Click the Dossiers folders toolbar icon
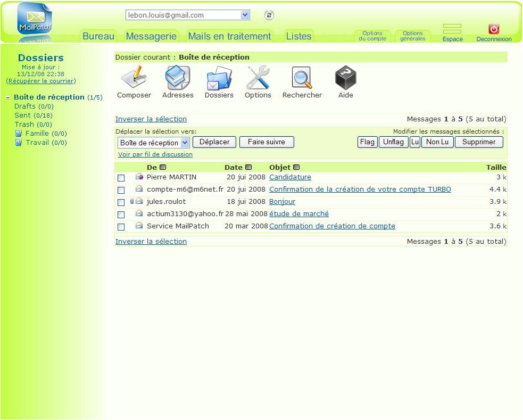Image resolution: width=523 pixels, height=420 pixels. pyautogui.click(x=219, y=78)
